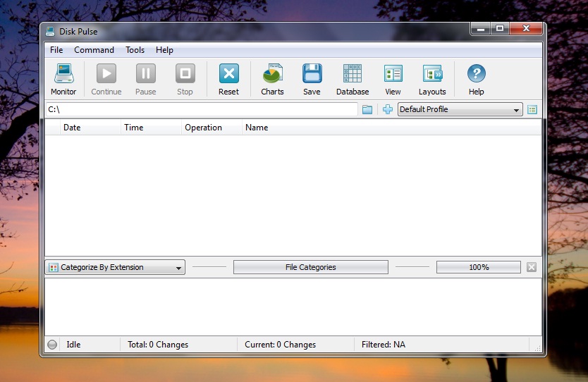Open the Layouts toolbar icon
This screenshot has width=588, height=382.
click(x=432, y=79)
